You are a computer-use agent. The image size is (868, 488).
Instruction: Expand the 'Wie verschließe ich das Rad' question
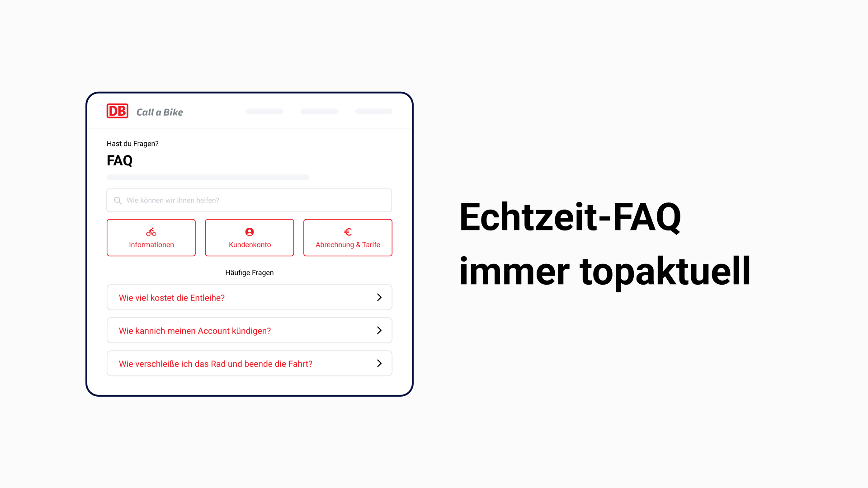(249, 363)
